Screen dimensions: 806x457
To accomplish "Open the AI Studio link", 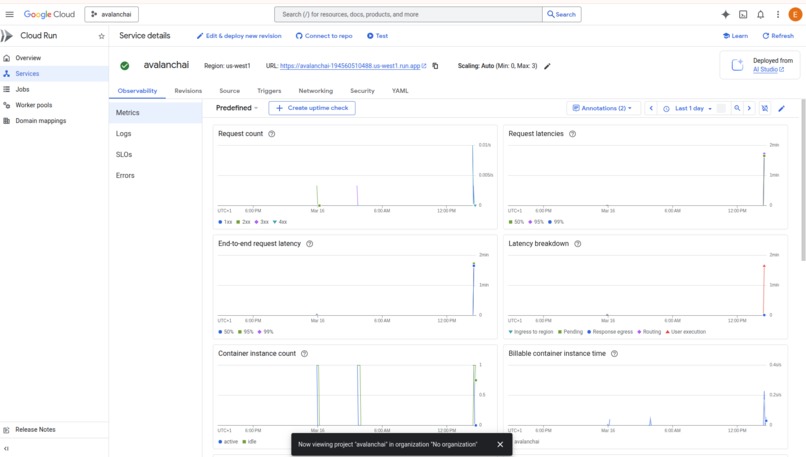I will click(x=768, y=69).
